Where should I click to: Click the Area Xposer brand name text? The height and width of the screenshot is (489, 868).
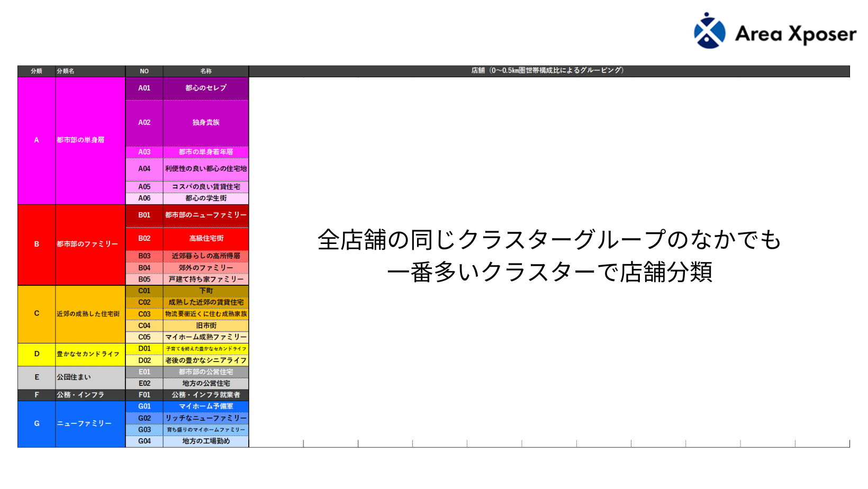click(795, 34)
